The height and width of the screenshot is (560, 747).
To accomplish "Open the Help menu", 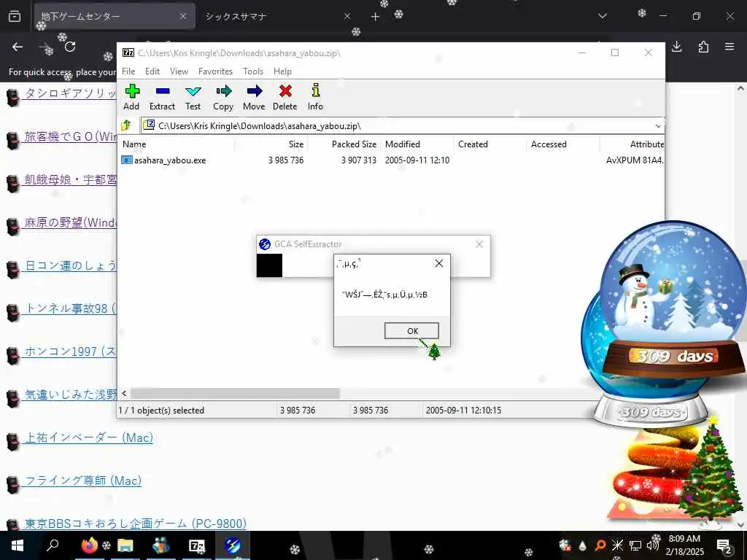I will [282, 71].
